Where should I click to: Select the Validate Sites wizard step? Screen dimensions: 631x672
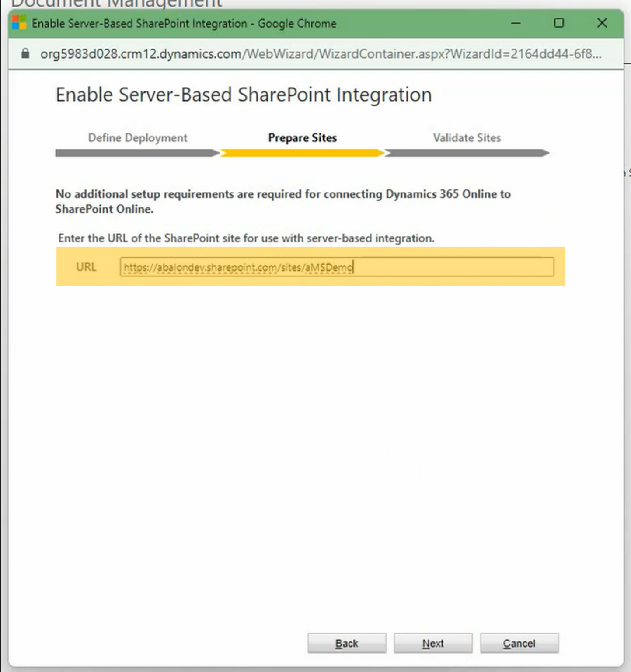pos(466,138)
